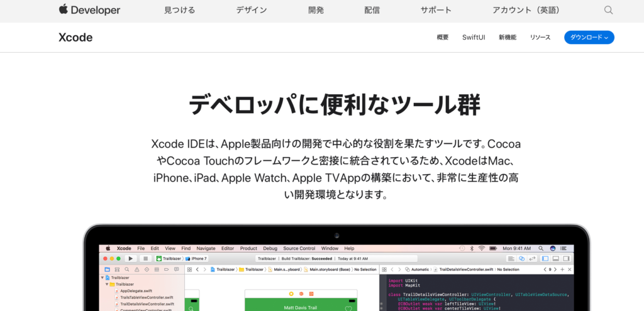Screen dimensions: 644x311
Task: Click the Time Machine clock icon
Action: pyautogui.click(x=462, y=248)
